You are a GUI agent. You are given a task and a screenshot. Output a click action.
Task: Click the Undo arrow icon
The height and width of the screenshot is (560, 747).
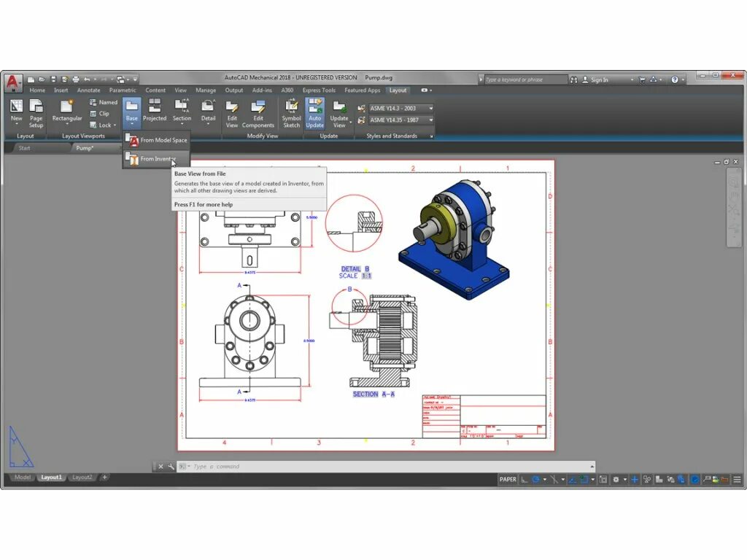[x=87, y=79]
